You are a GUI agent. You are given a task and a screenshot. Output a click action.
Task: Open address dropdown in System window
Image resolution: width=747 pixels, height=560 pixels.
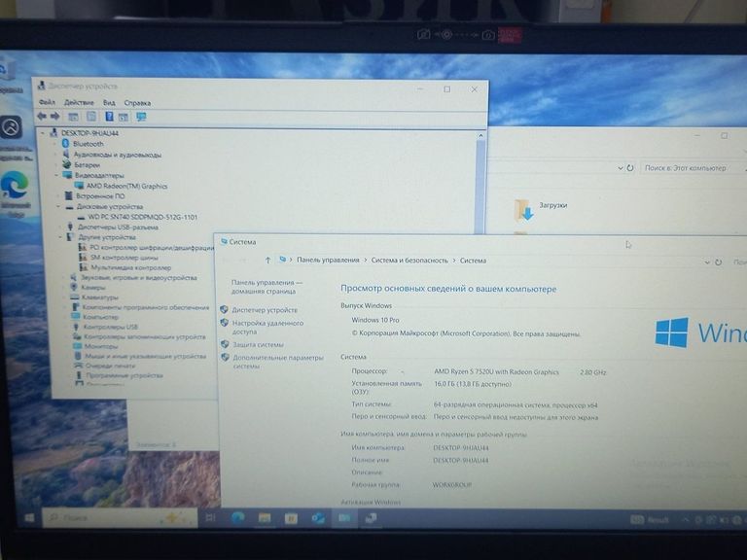click(x=707, y=262)
